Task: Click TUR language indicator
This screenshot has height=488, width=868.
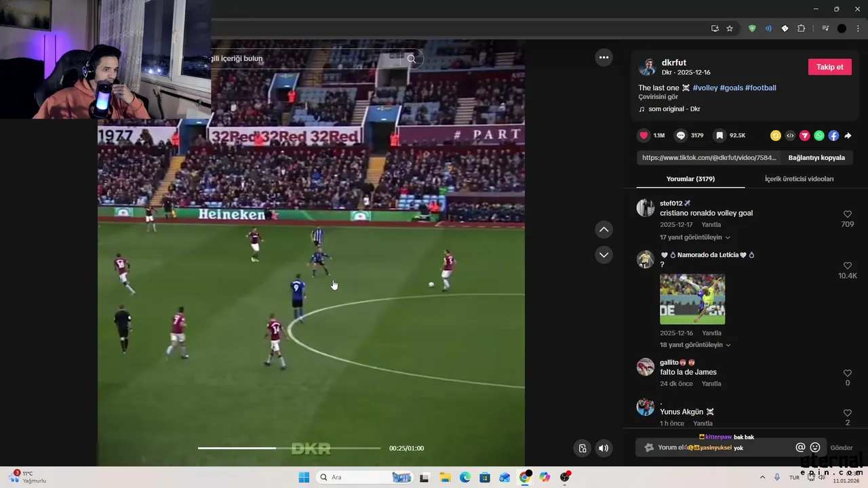Action: click(x=794, y=477)
